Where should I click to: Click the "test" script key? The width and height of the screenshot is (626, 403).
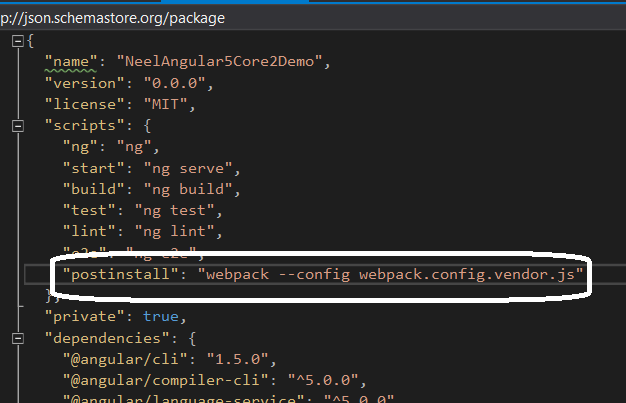tap(89, 210)
